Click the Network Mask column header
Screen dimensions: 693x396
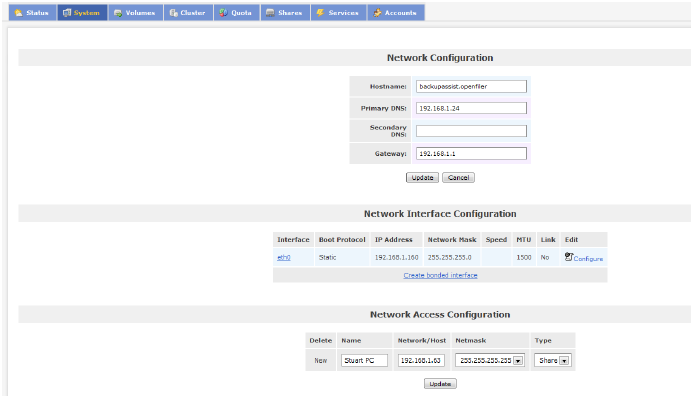click(x=452, y=240)
